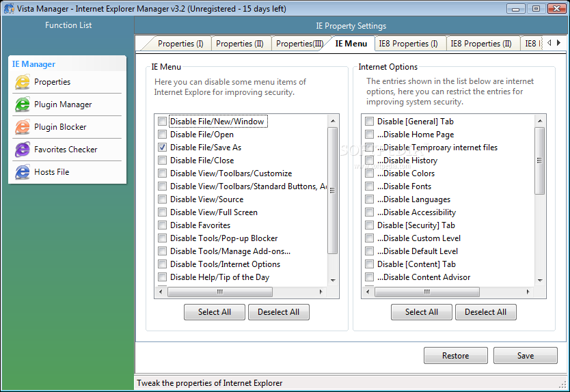Click the Save button
This screenshot has width=570, height=392.
coord(526,356)
